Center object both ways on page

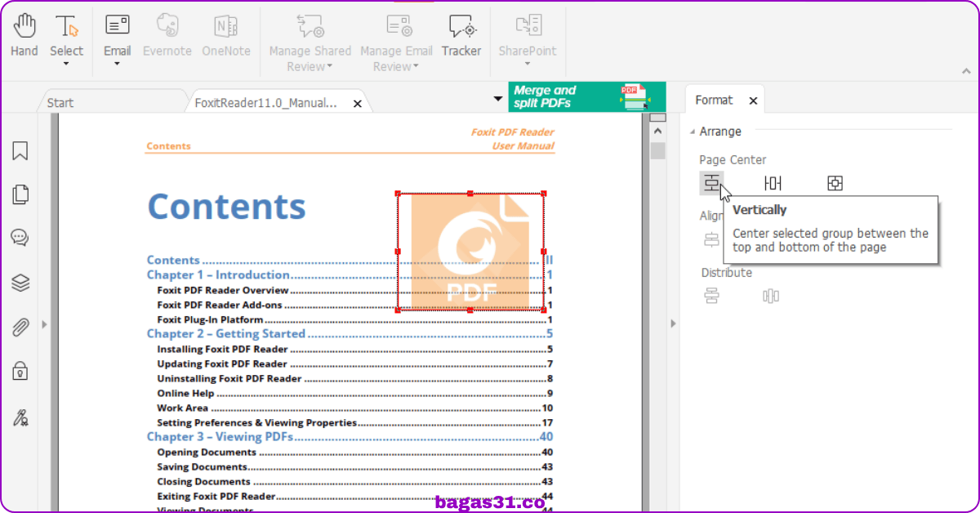click(835, 184)
